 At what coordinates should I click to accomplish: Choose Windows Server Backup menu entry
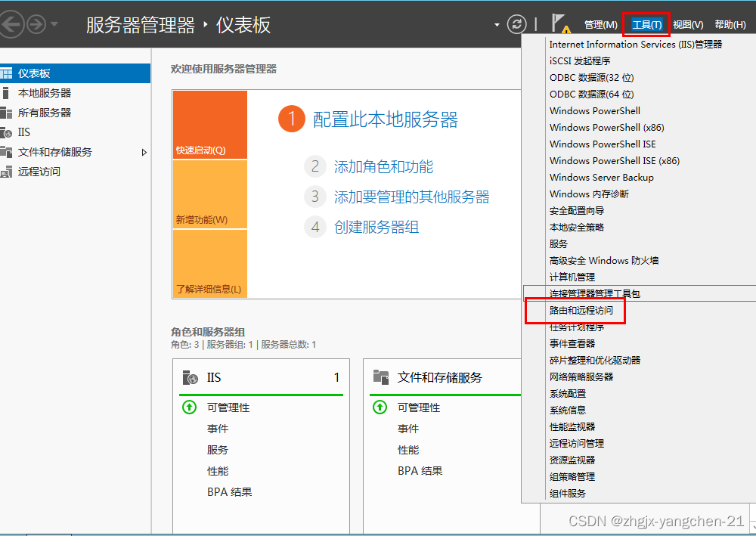[601, 178]
